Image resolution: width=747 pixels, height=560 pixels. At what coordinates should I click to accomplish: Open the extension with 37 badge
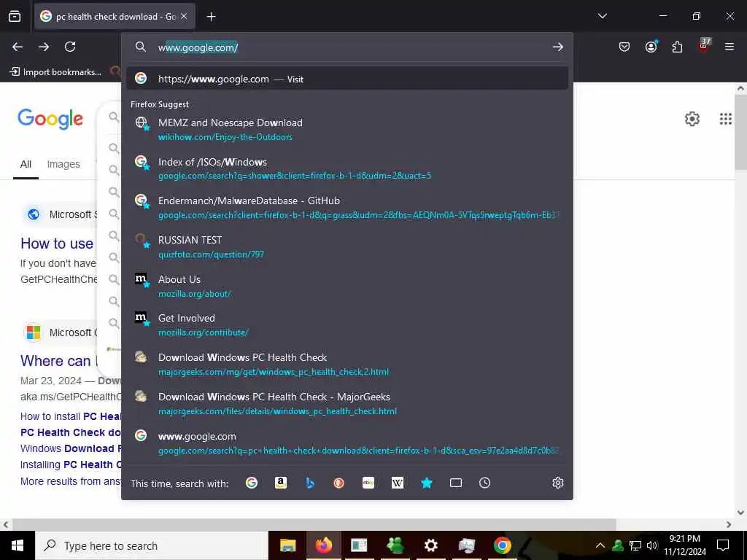[704, 46]
